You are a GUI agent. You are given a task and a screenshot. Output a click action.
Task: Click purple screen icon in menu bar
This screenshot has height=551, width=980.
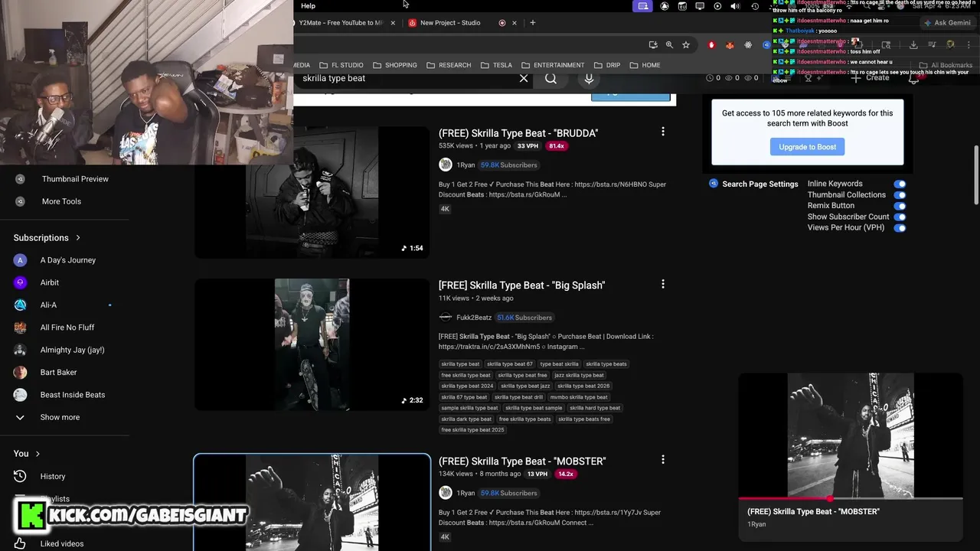point(643,6)
